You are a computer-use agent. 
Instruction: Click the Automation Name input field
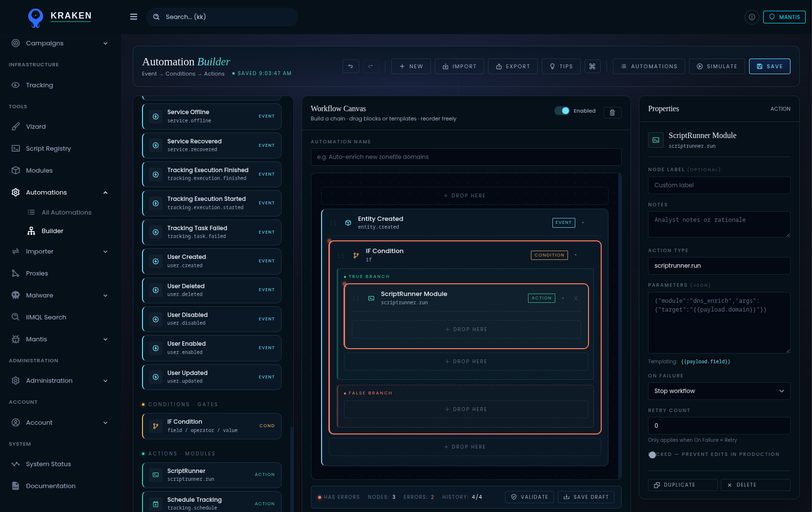pyautogui.click(x=466, y=157)
